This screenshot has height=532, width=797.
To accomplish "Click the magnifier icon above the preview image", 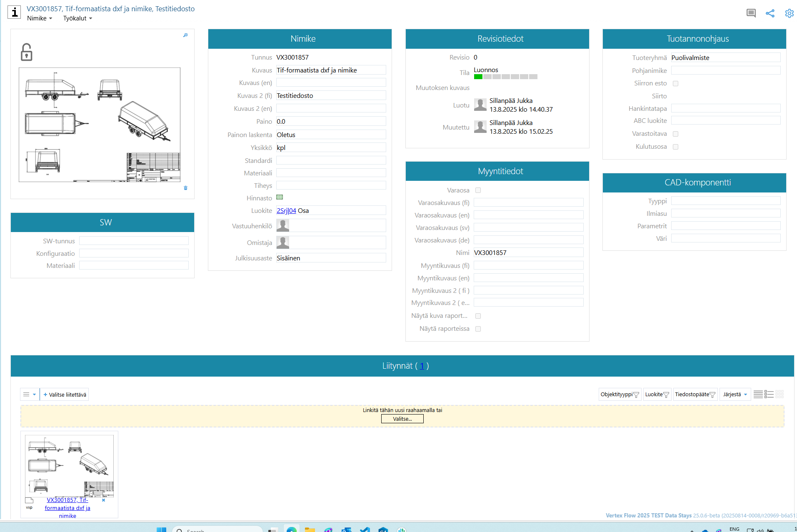I will pyautogui.click(x=185, y=35).
